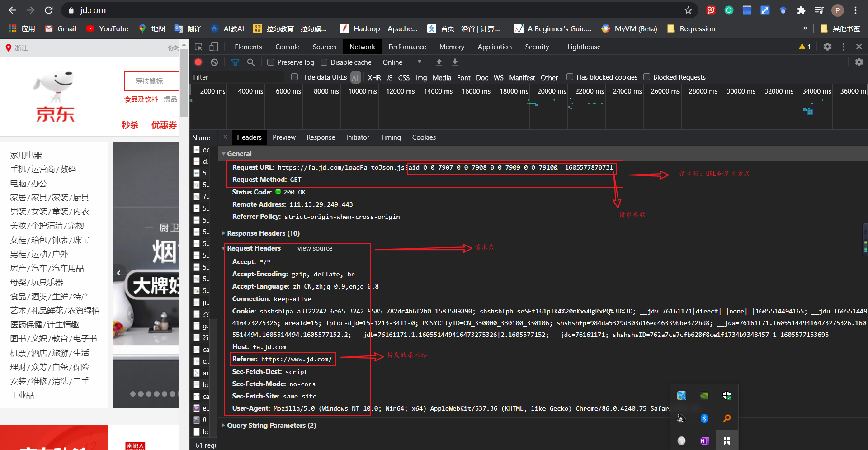This screenshot has height=450, width=868.
Task: Open the Response tab
Action: click(x=321, y=137)
